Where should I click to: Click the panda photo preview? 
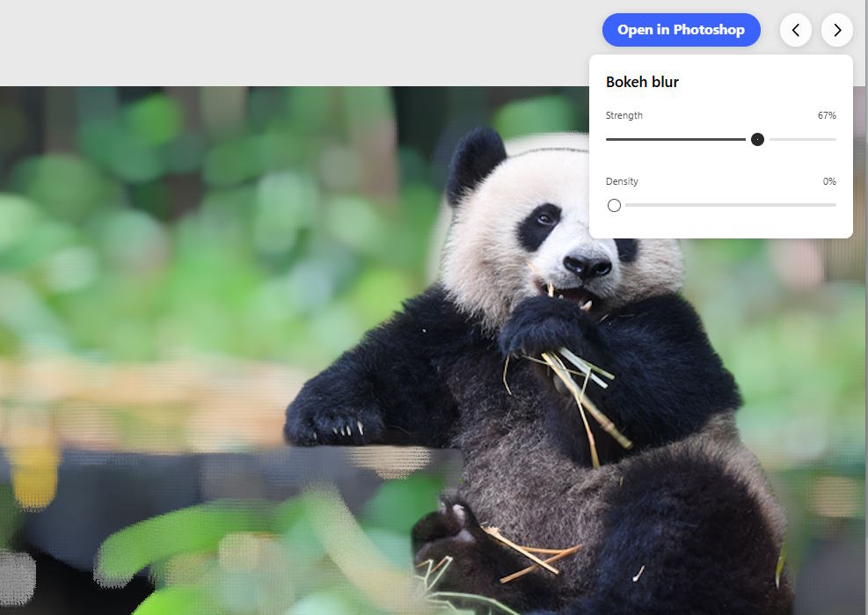tap(484, 352)
